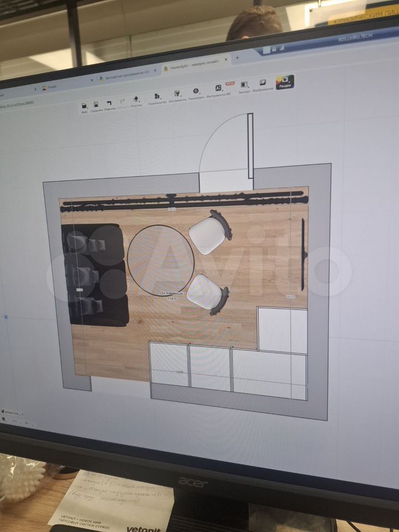Open the AI tools icon marked NEW

[x=219, y=89]
